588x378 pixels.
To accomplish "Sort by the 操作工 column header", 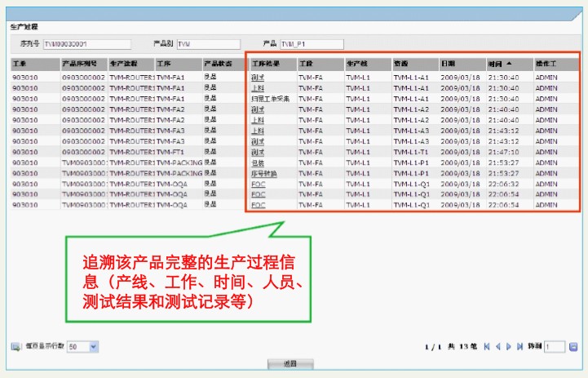I will click(x=556, y=64).
